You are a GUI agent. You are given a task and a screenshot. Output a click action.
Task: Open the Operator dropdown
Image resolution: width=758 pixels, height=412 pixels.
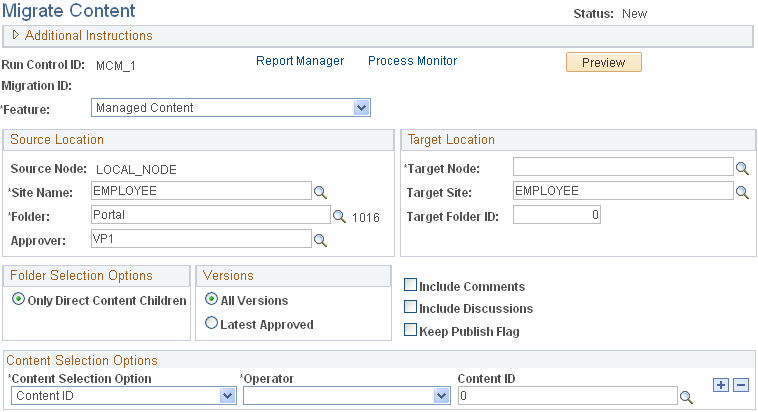[x=347, y=396]
